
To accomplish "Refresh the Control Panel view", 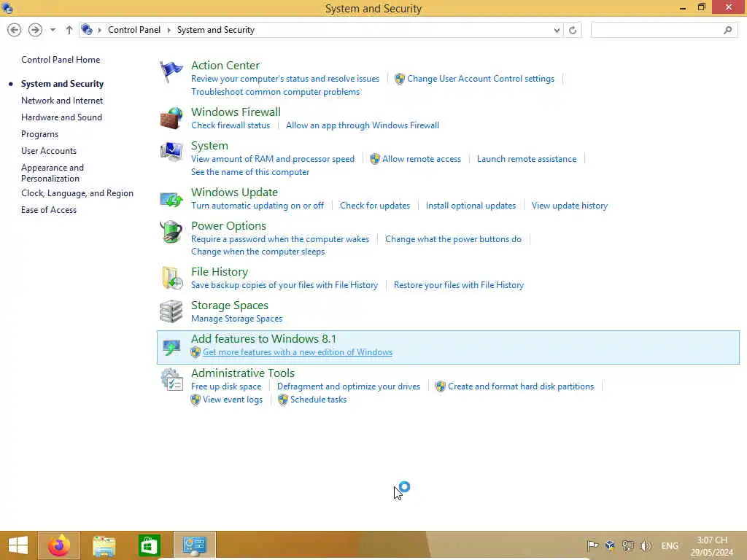I will (573, 30).
